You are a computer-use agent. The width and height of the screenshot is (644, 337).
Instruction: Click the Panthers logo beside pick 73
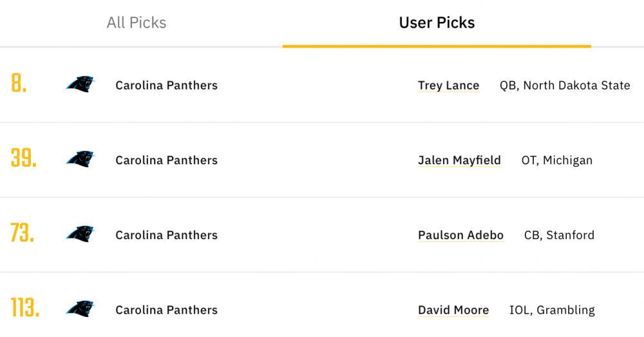(80, 234)
